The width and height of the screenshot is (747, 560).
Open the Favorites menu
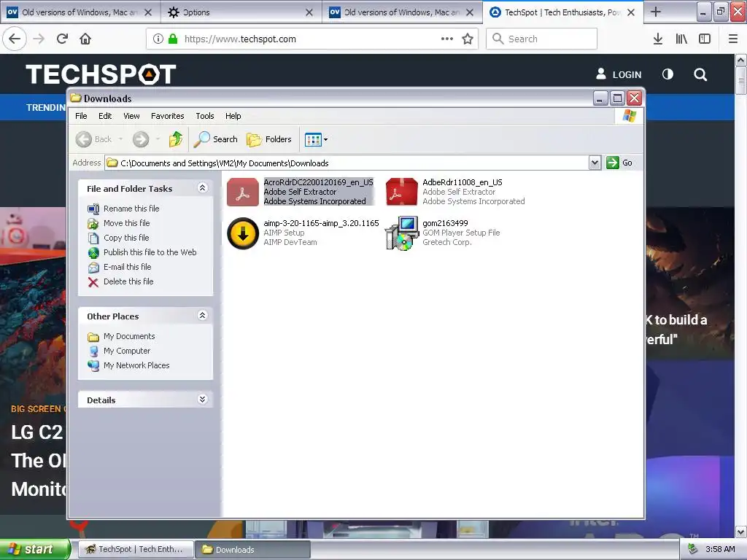point(167,116)
